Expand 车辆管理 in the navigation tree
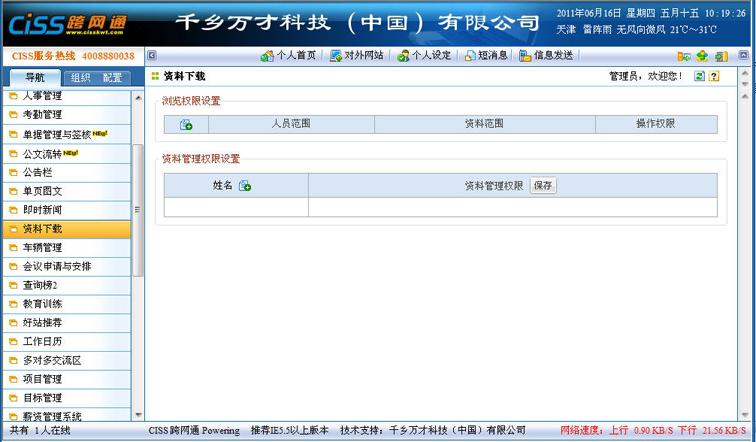 (x=42, y=247)
